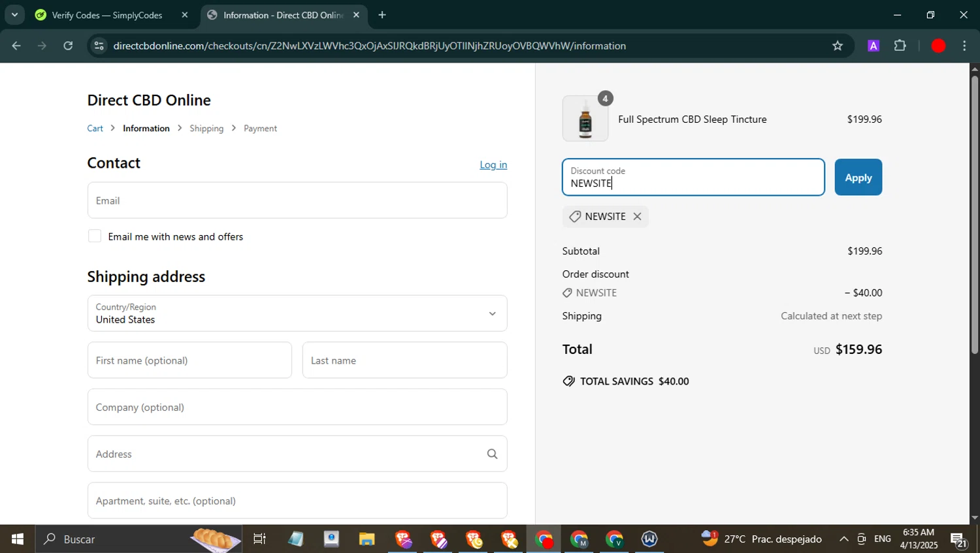The height and width of the screenshot is (553, 980).
Task: Click the Shipping breadcrumb step
Action: (206, 129)
